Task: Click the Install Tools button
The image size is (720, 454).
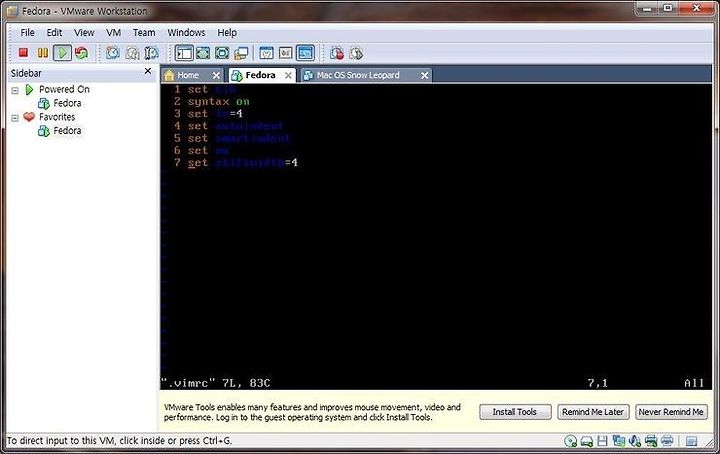Action: (515, 412)
